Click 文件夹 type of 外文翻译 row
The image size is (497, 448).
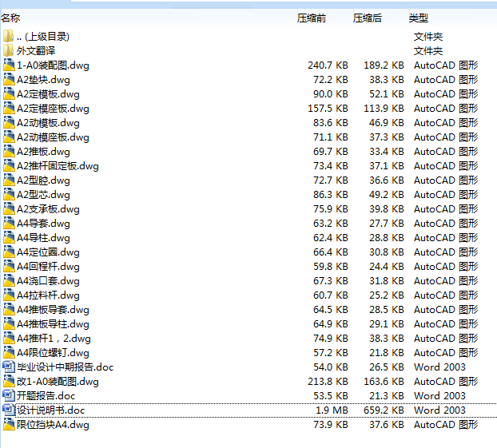(428, 50)
